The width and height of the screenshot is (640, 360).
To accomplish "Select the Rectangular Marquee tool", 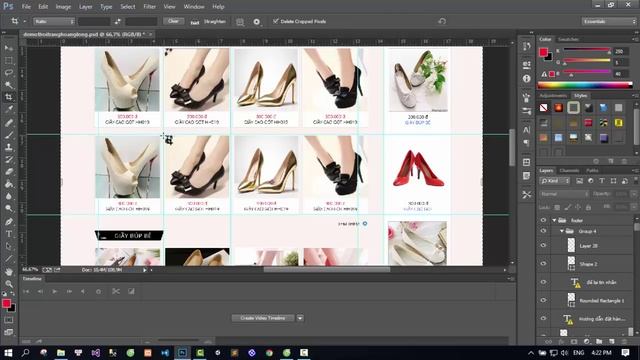I will coord(9,60).
